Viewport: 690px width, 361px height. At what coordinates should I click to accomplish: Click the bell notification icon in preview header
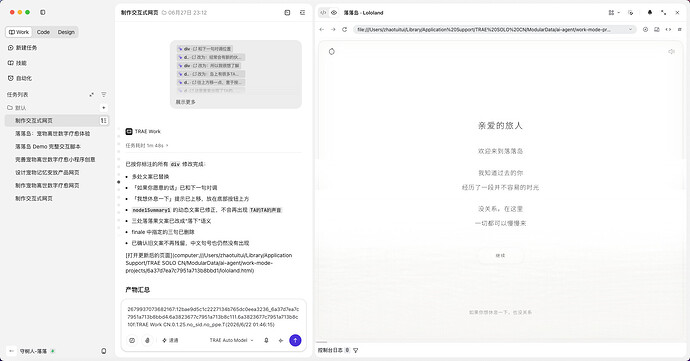point(650,13)
